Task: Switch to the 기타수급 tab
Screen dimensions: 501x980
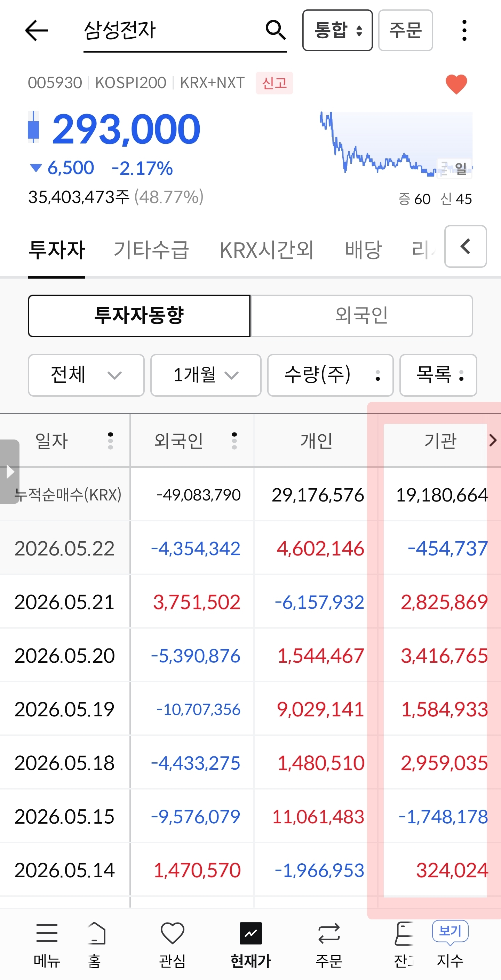Action: coord(151,250)
